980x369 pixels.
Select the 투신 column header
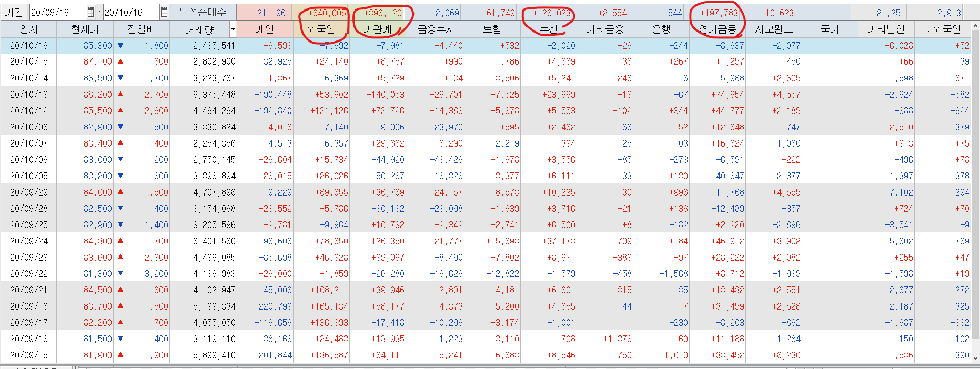click(x=548, y=29)
